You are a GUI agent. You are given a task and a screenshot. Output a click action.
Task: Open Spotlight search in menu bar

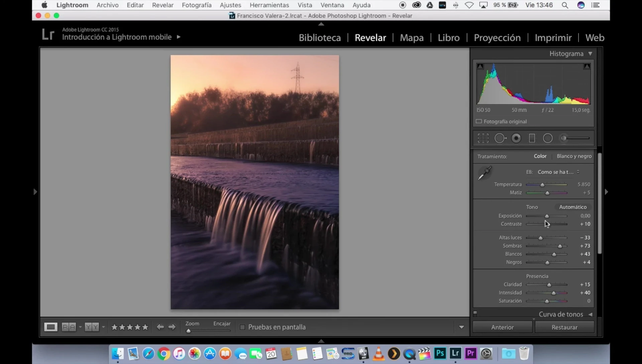[565, 5]
